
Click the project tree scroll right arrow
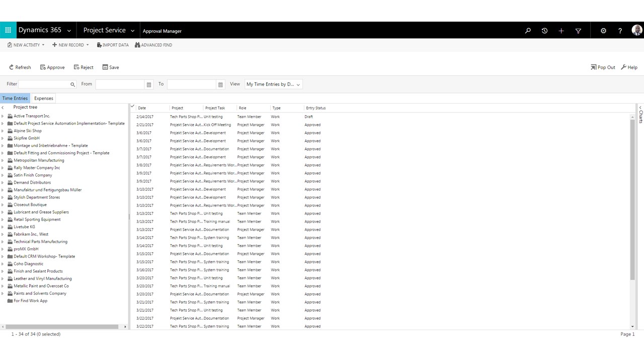(125, 327)
